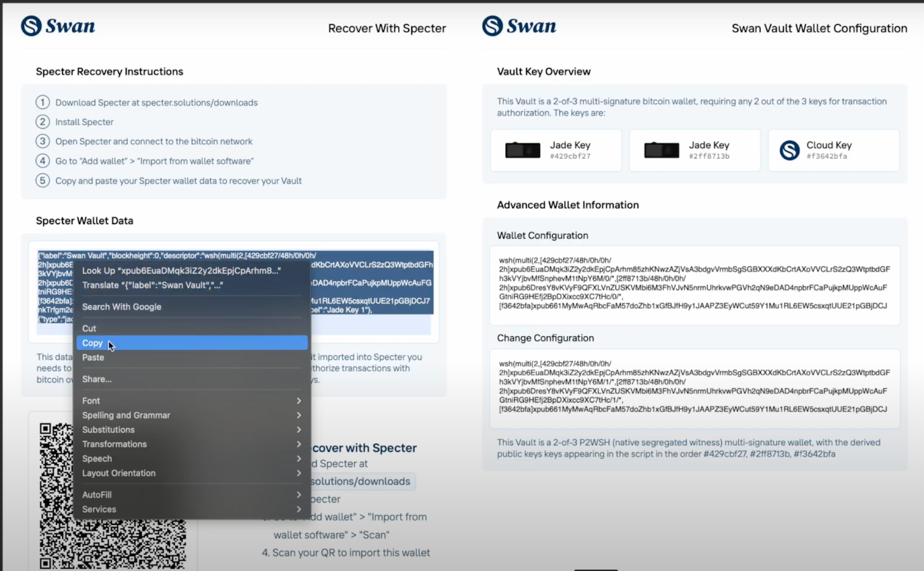
Task: Expand the Layout Orientation submenu
Action: (192, 473)
